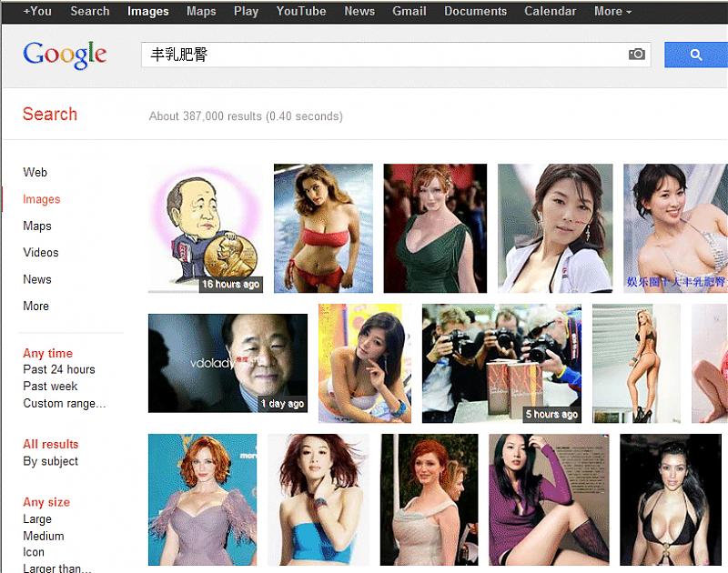The width and height of the screenshot is (728, 573).
Task: Expand the More option in left sidebar
Action: pos(36,306)
